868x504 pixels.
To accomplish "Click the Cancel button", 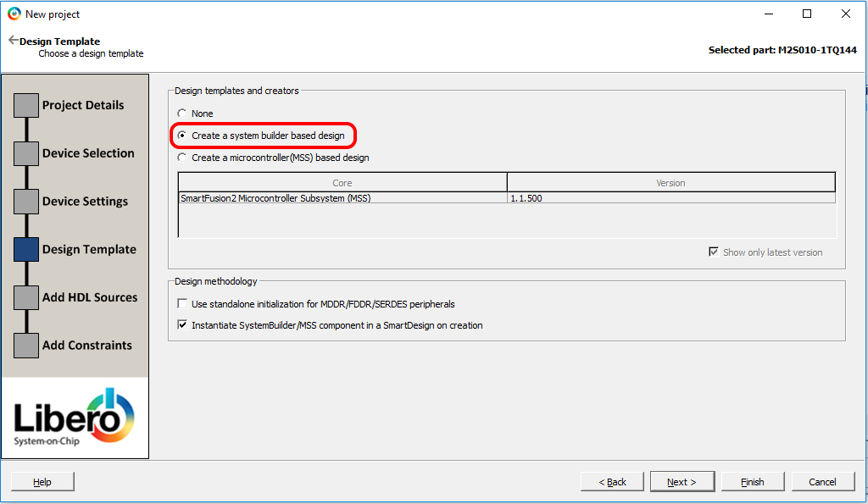I will tap(822, 482).
